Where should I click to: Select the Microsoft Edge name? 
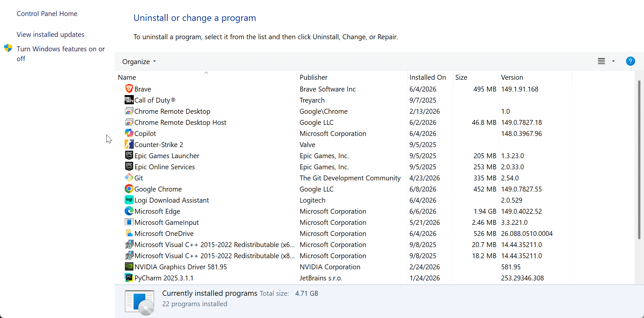(157, 211)
